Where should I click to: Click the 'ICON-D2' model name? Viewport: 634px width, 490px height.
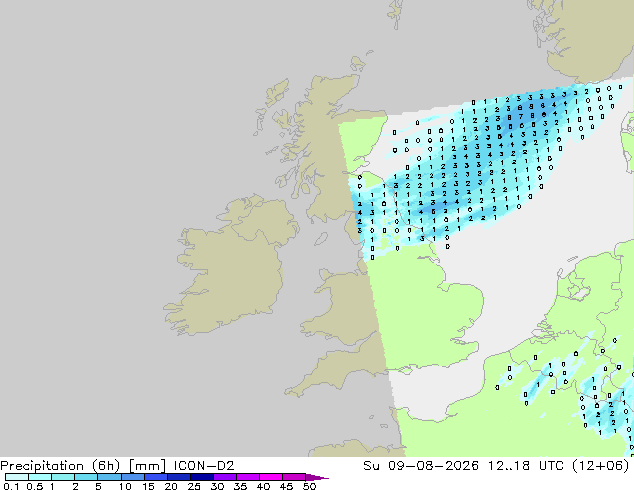(x=204, y=466)
